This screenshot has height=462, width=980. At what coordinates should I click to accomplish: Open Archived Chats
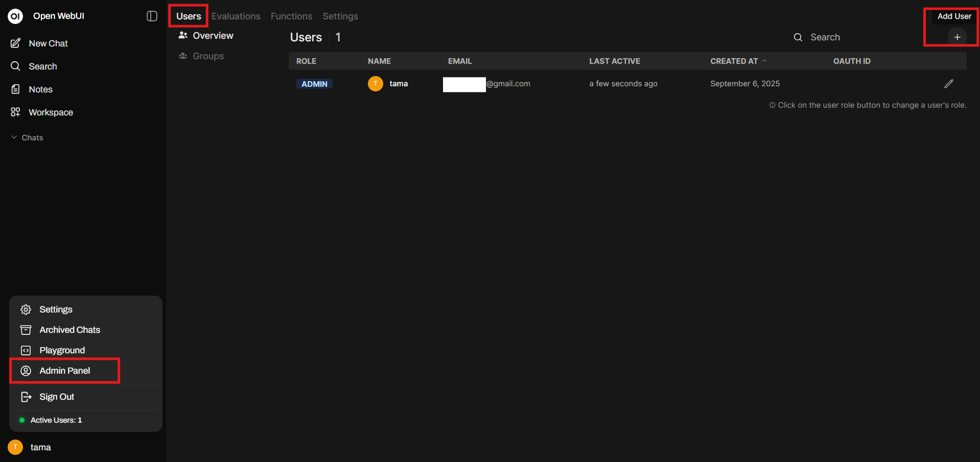point(70,330)
